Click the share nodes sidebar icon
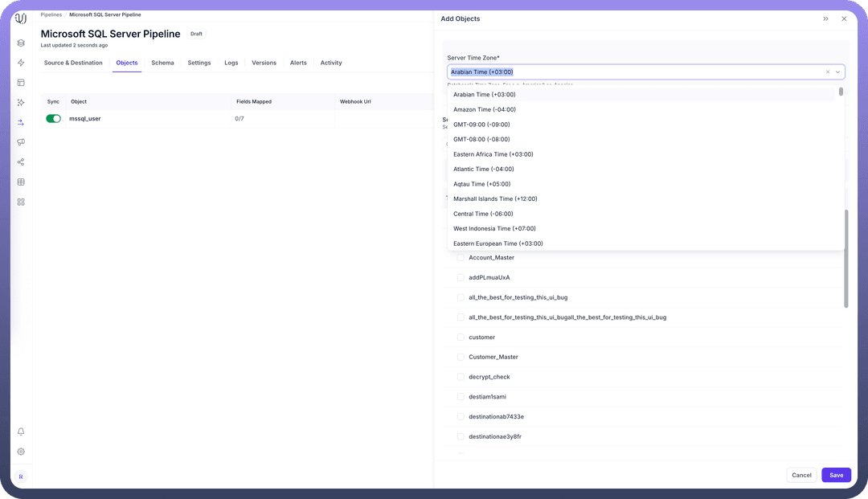The image size is (868, 499). [x=21, y=162]
